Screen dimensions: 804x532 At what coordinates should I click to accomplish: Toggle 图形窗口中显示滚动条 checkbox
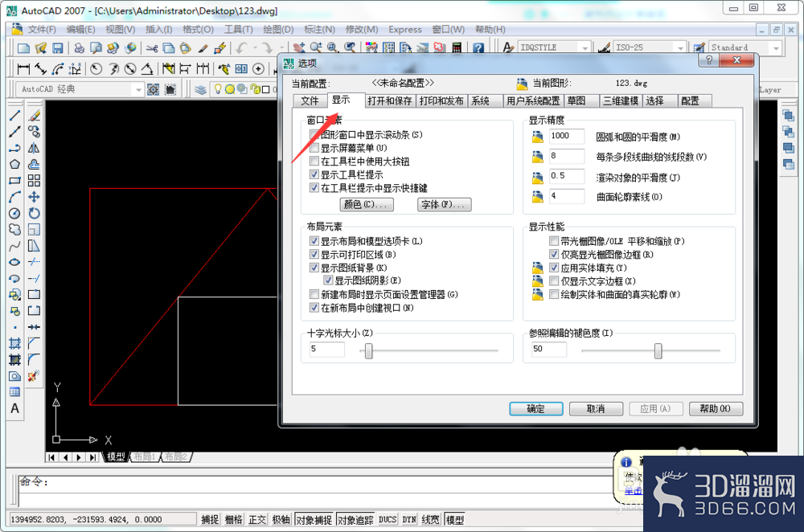coord(314,135)
